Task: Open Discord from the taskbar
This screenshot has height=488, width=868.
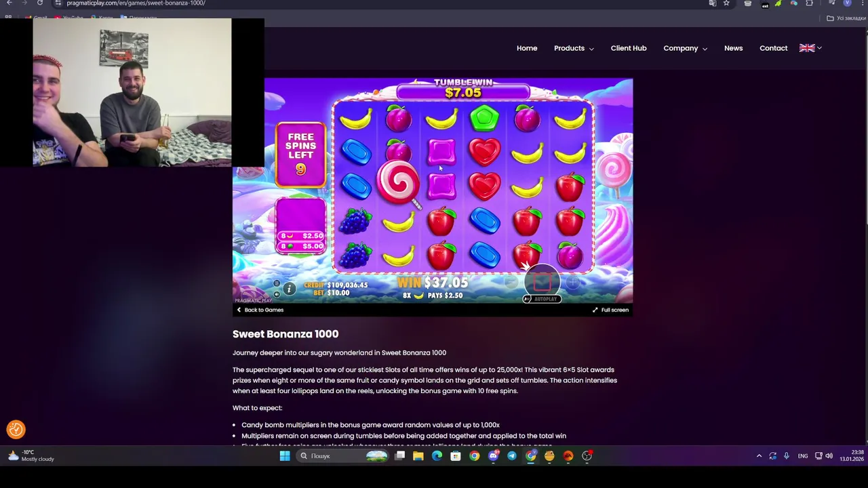Action: click(493, 456)
